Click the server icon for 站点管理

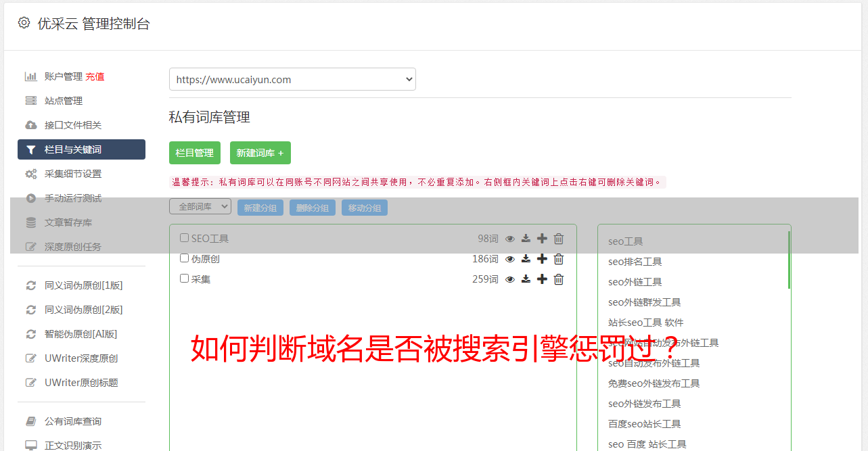tap(31, 101)
